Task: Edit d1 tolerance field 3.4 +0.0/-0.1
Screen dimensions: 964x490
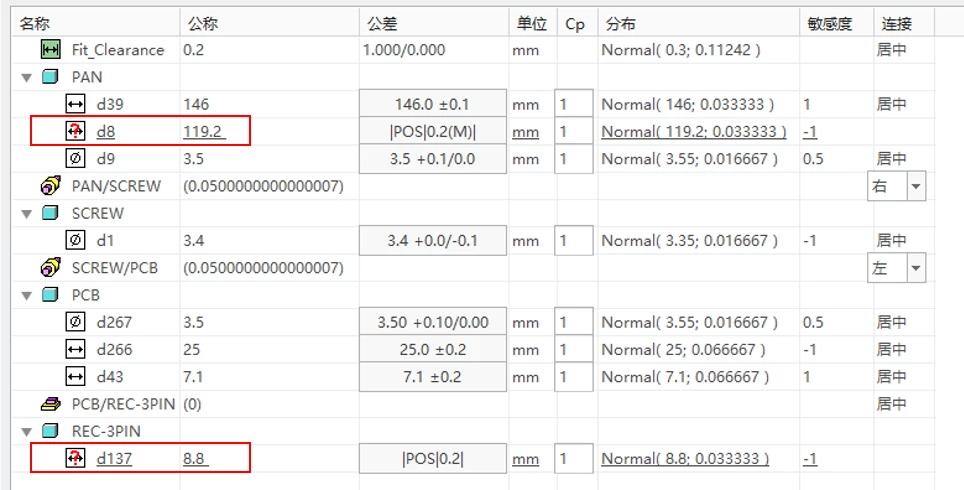Action: tap(433, 240)
